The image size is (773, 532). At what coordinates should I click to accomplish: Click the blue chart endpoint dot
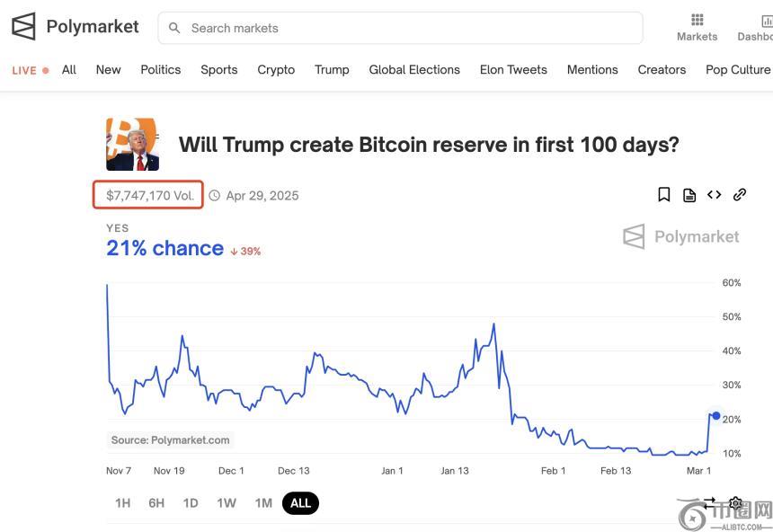(x=715, y=415)
